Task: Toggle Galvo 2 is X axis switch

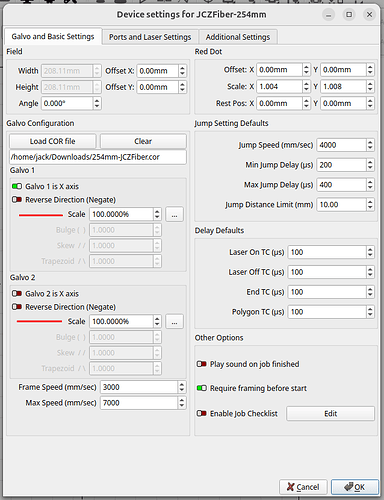Action: pos(17,294)
